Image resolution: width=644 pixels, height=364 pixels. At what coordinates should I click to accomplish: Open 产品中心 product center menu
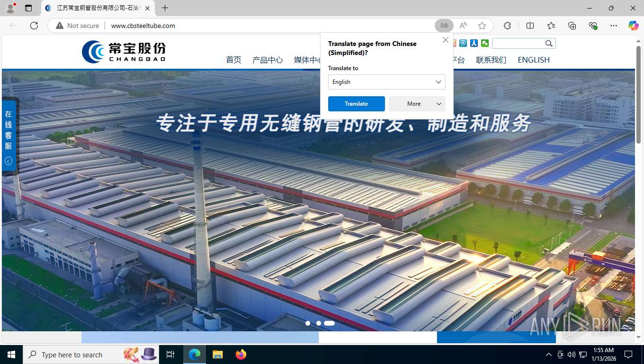pyautogui.click(x=268, y=60)
